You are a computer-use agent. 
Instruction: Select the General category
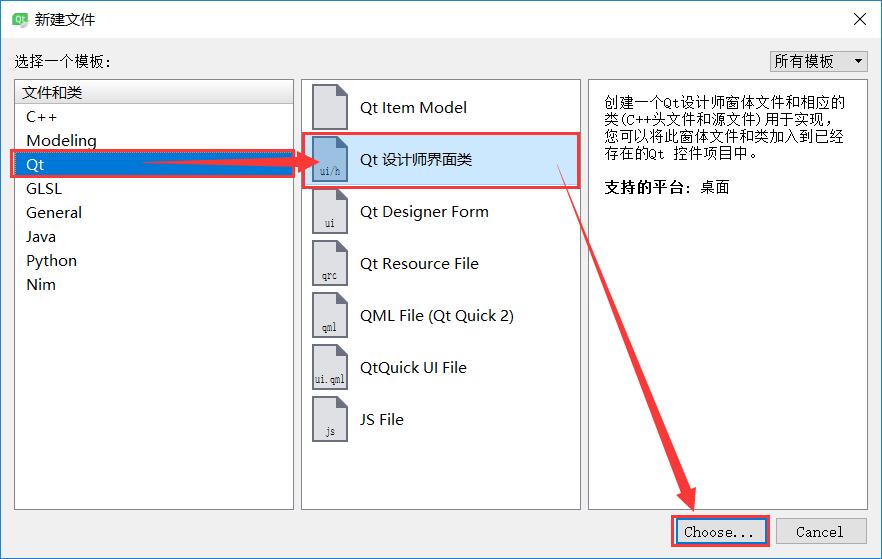pyautogui.click(x=54, y=212)
